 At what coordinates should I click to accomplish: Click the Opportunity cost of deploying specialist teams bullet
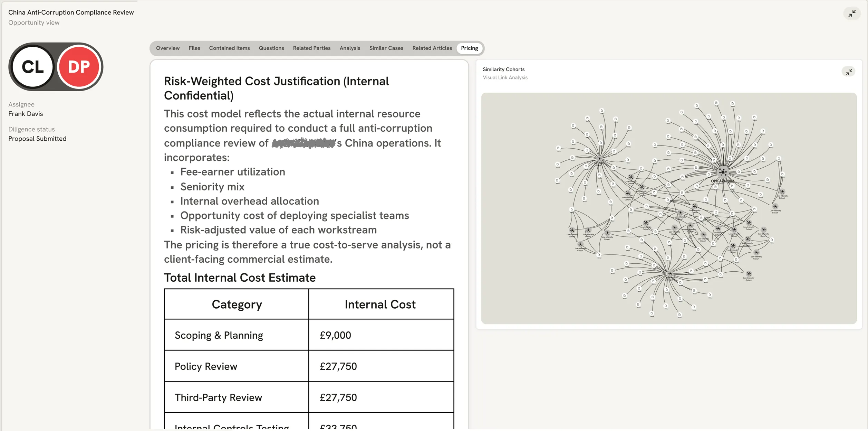tap(295, 216)
